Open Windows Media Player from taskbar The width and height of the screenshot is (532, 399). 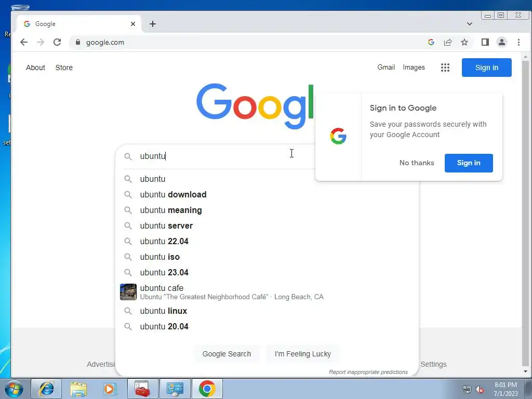click(110, 389)
